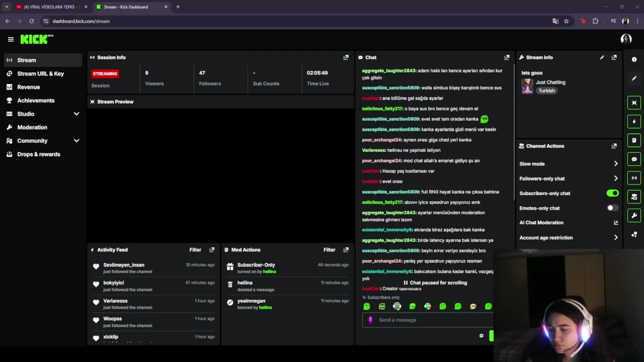644x362 pixels.
Task: Open the profile avatar menu in dashboard header
Action: [x=626, y=39]
